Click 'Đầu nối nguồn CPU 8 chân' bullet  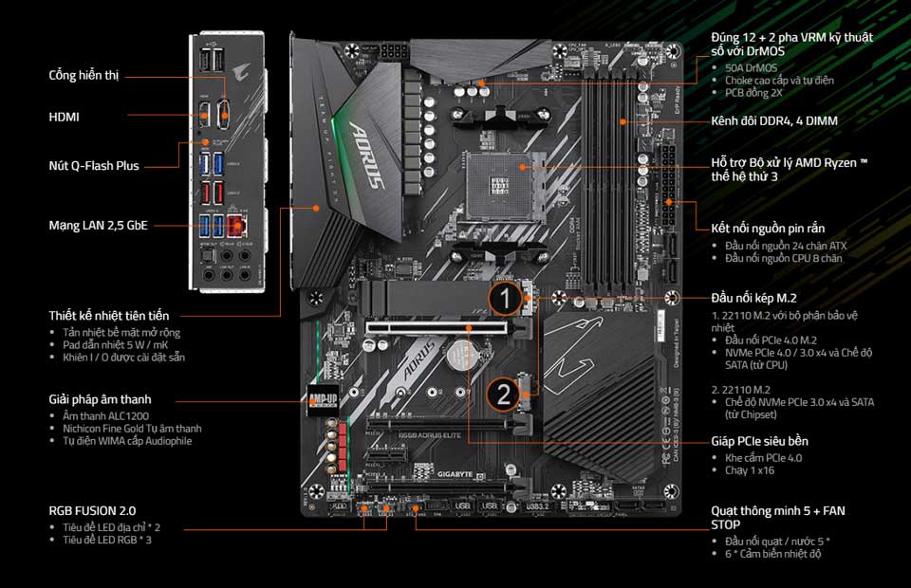point(783,258)
